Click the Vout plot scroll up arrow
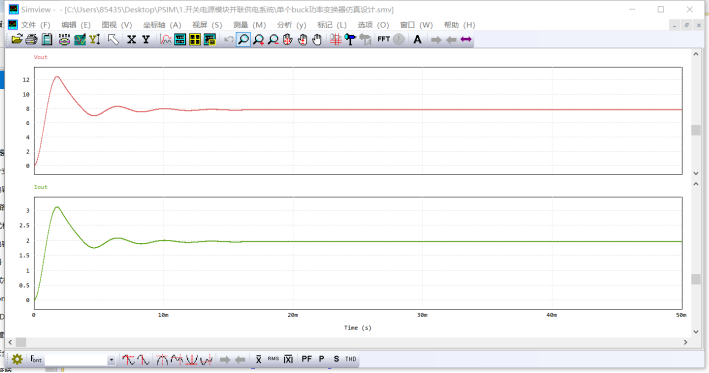The height and width of the screenshot is (373, 709). pyautogui.click(x=696, y=54)
